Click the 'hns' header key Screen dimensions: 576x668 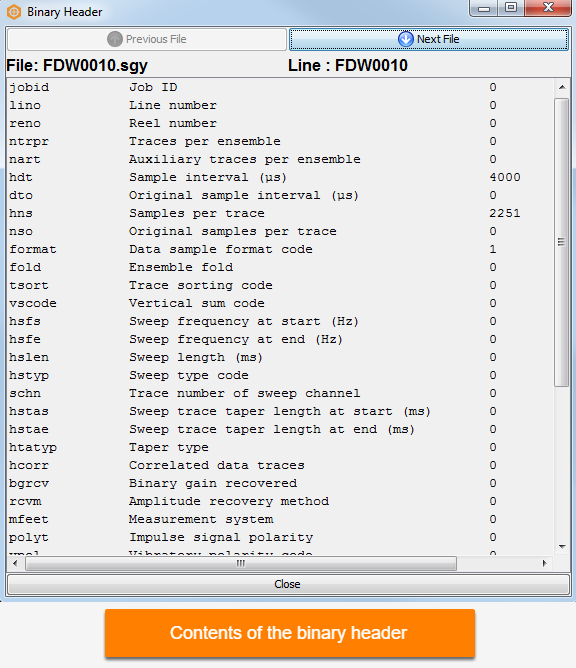tap(21, 213)
